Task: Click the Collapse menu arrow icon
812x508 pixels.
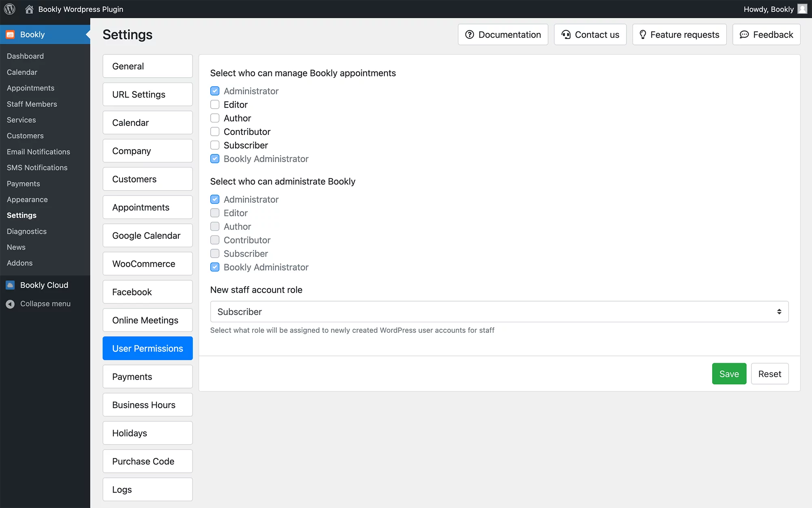Action: point(10,304)
